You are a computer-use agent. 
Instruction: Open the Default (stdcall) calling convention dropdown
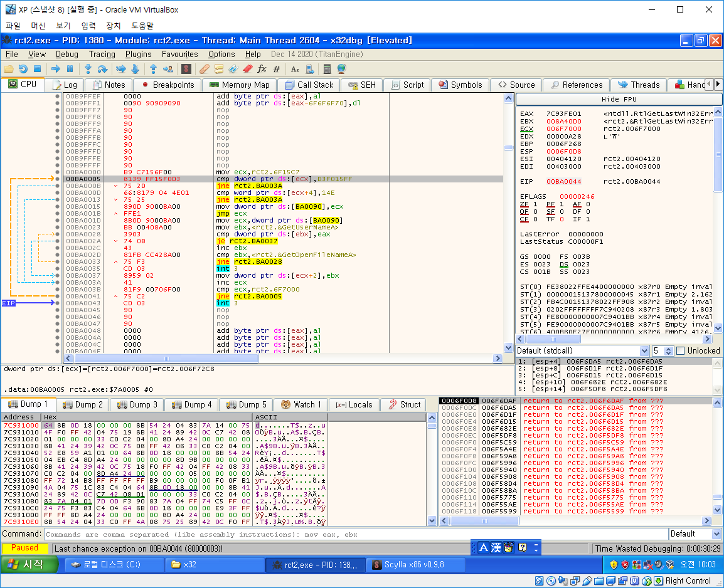tap(583, 351)
